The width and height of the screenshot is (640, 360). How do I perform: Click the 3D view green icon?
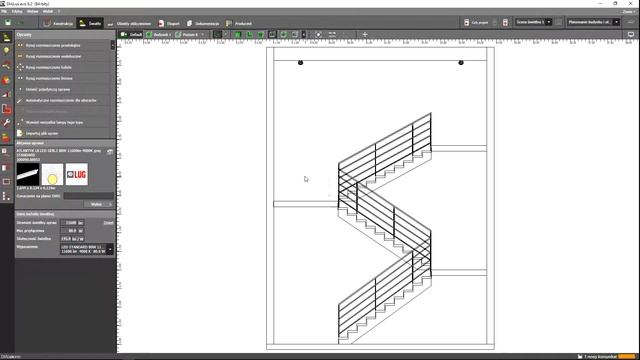tap(238, 35)
